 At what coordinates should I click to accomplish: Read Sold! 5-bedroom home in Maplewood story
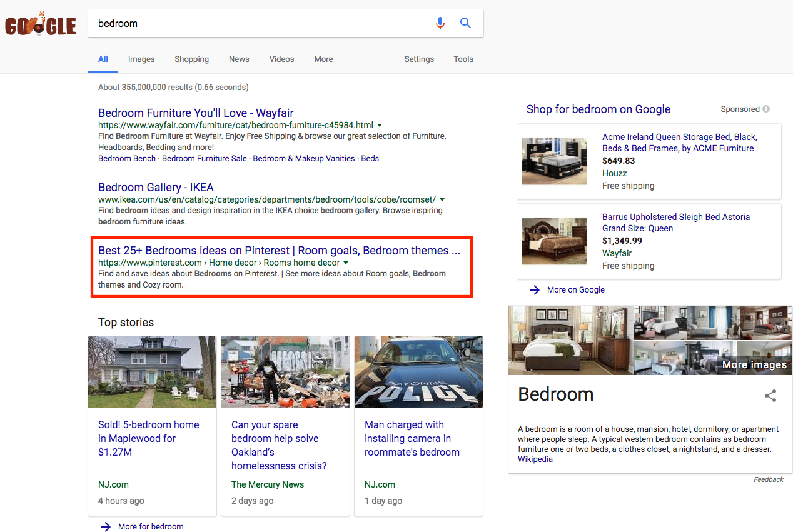[149, 438]
